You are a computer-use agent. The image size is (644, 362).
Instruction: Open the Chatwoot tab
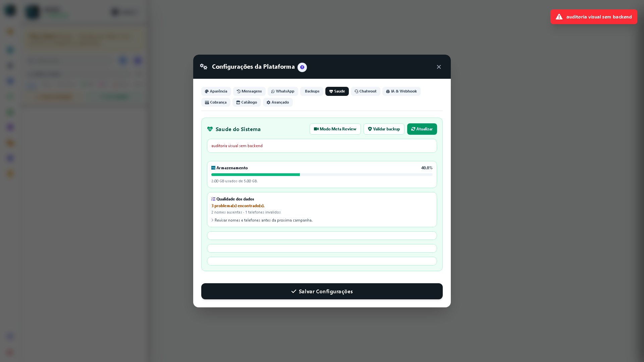(x=366, y=91)
